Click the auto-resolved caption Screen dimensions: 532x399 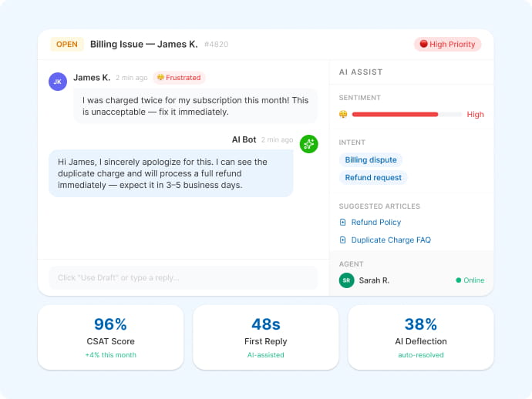click(421, 355)
